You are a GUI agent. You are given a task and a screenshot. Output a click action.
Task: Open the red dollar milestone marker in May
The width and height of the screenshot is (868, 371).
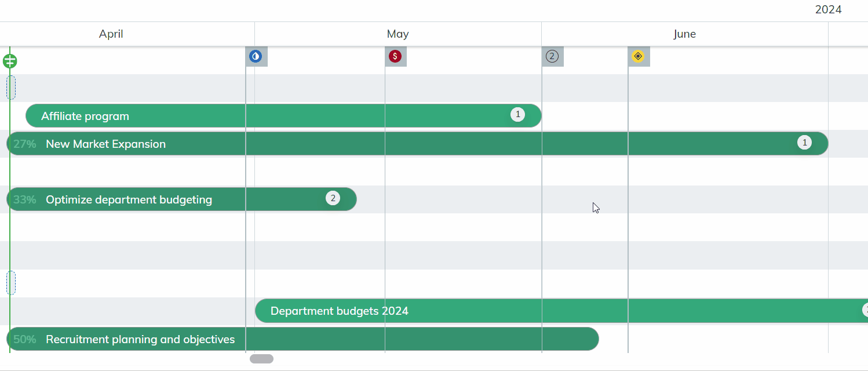(396, 56)
